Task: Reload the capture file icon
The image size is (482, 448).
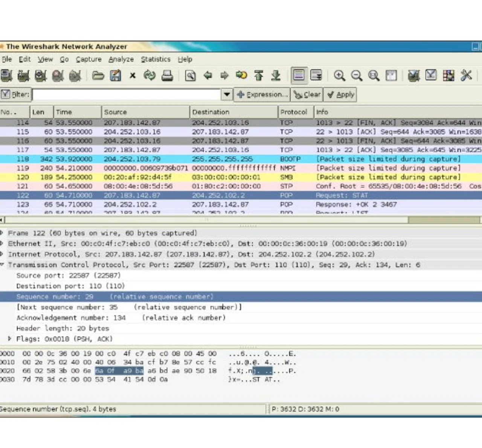Action: [149, 76]
